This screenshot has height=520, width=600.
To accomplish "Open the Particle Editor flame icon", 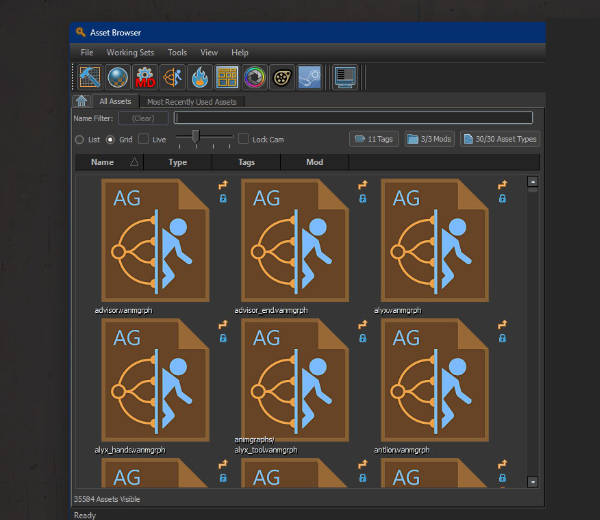I will point(200,77).
